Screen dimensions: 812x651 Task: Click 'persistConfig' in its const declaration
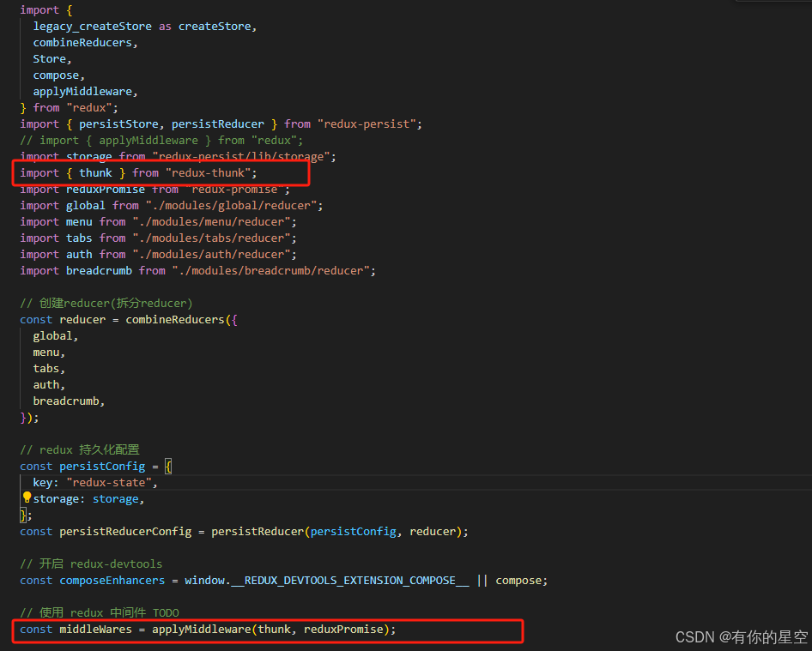click(x=102, y=467)
